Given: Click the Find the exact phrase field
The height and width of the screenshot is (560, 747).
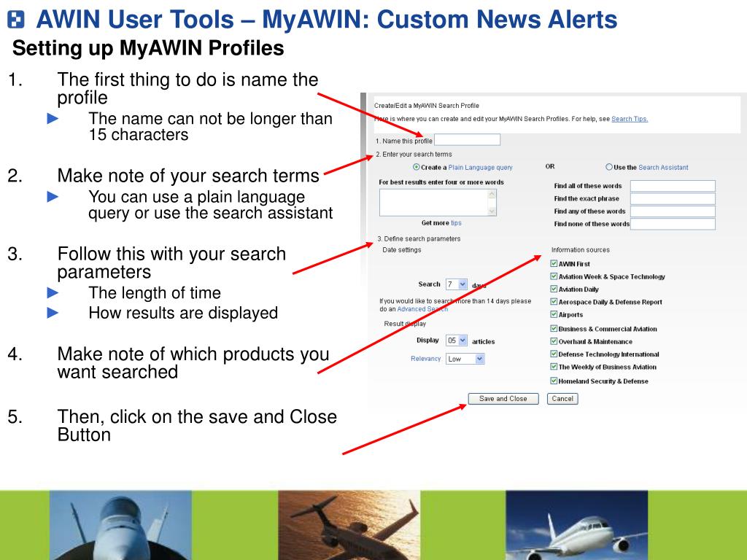Looking at the screenshot, I should point(673,198).
